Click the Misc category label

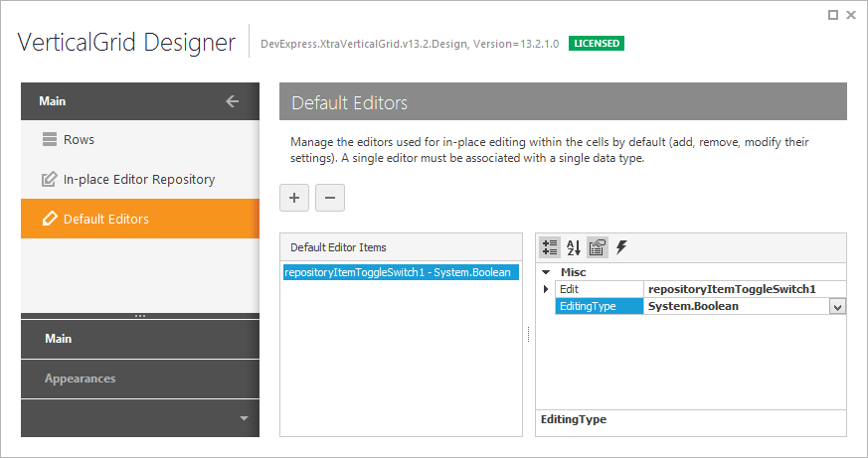(x=573, y=272)
